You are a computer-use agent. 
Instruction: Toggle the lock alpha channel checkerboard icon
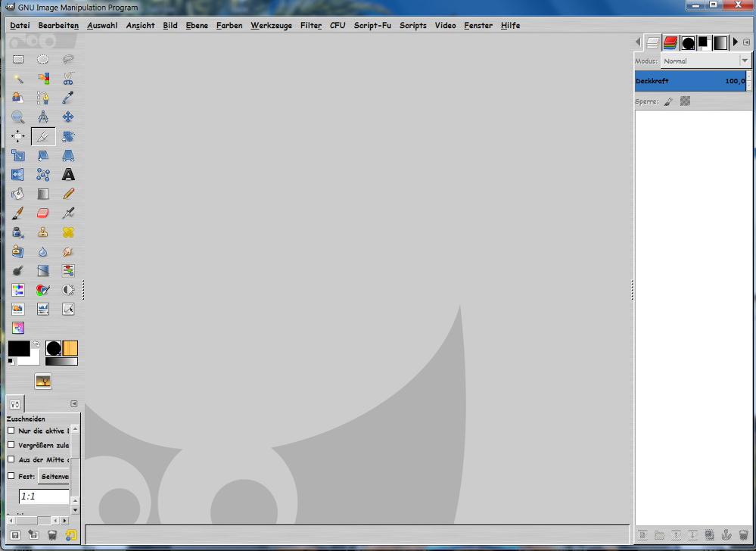685,101
